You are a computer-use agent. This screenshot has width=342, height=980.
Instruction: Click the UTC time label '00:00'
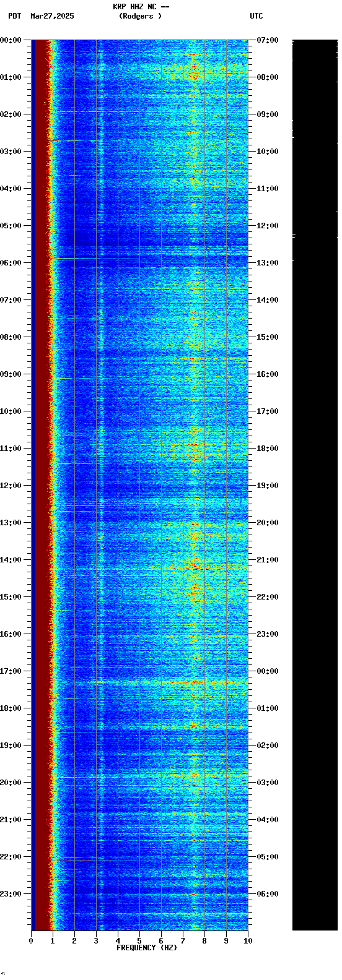268,671
